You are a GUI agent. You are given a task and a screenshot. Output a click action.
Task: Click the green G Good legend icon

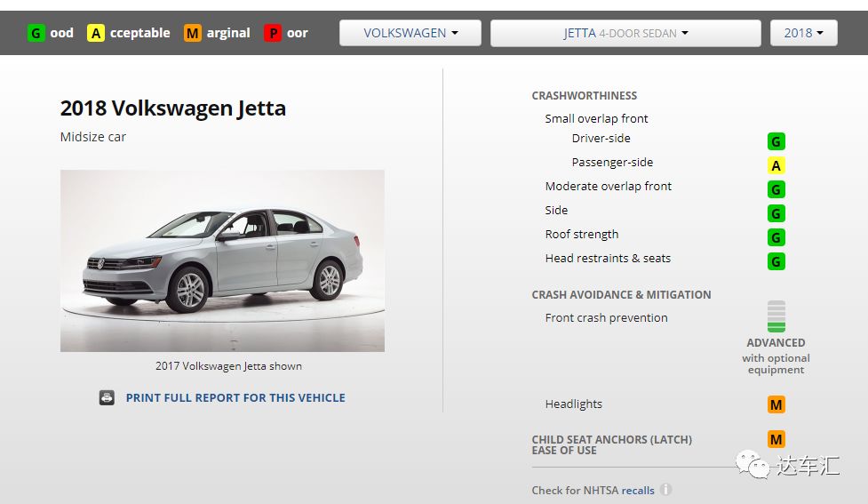point(36,33)
